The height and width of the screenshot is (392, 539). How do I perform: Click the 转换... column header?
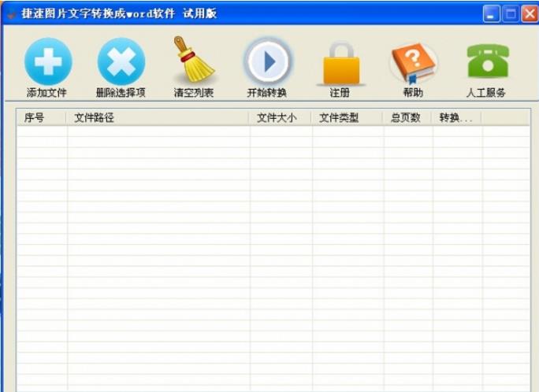[456, 118]
